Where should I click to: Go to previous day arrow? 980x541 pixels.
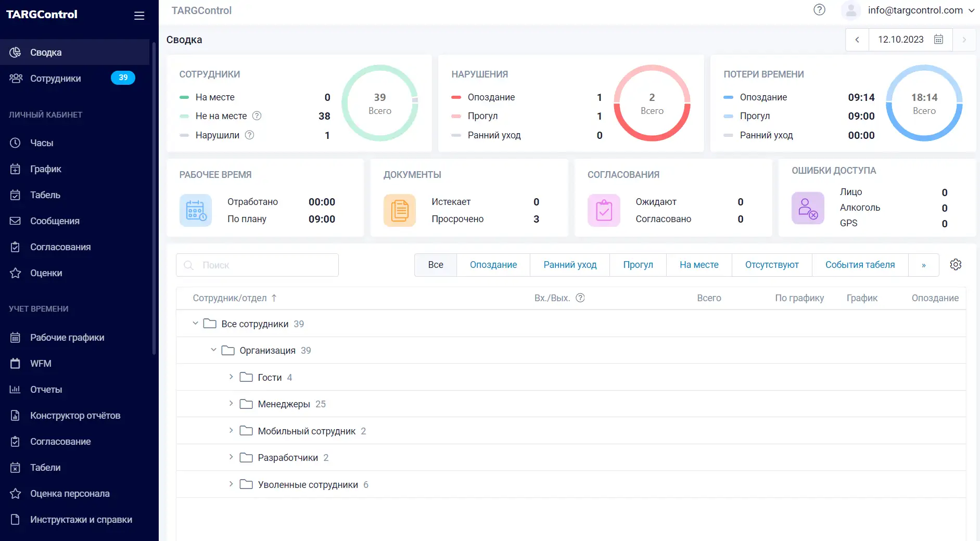pos(857,40)
